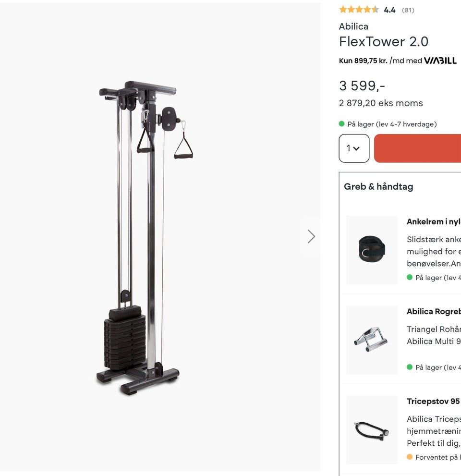Click the Abilica Rogreb product title
This screenshot has height=476, width=461.
click(434, 311)
